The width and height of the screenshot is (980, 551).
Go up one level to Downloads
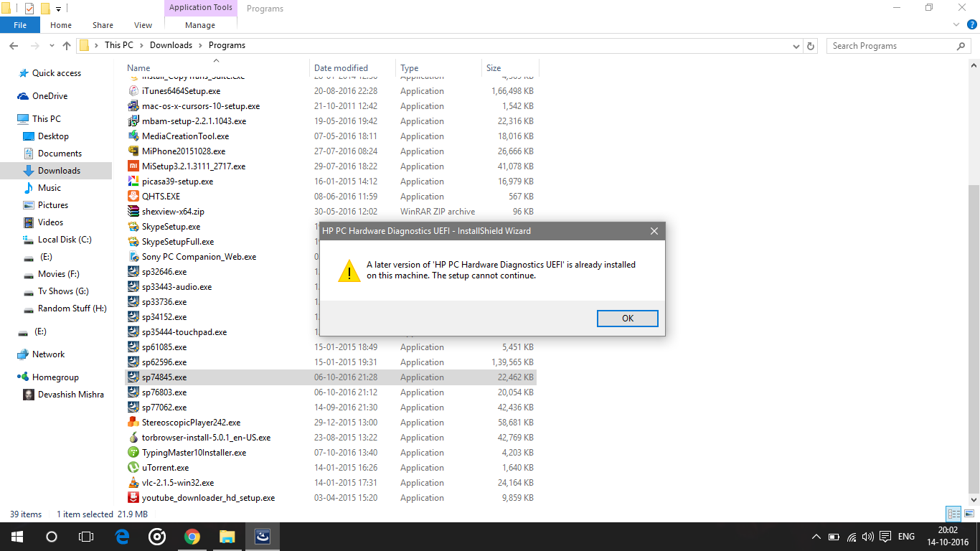click(x=67, y=45)
